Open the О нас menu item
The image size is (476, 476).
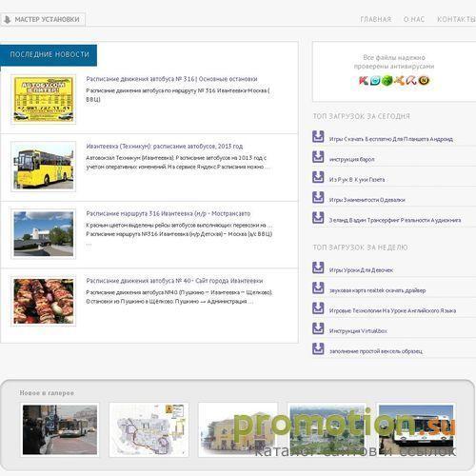(414, 19)
